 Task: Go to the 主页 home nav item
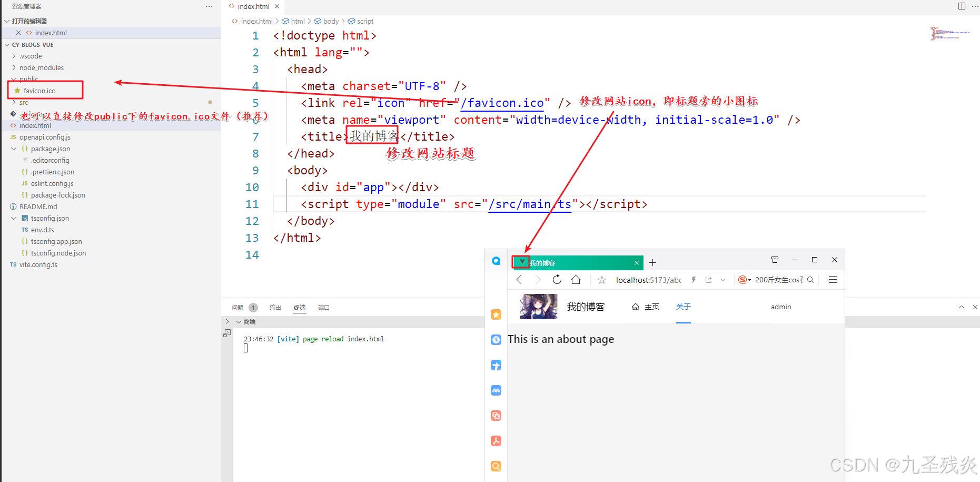point(646,307)
